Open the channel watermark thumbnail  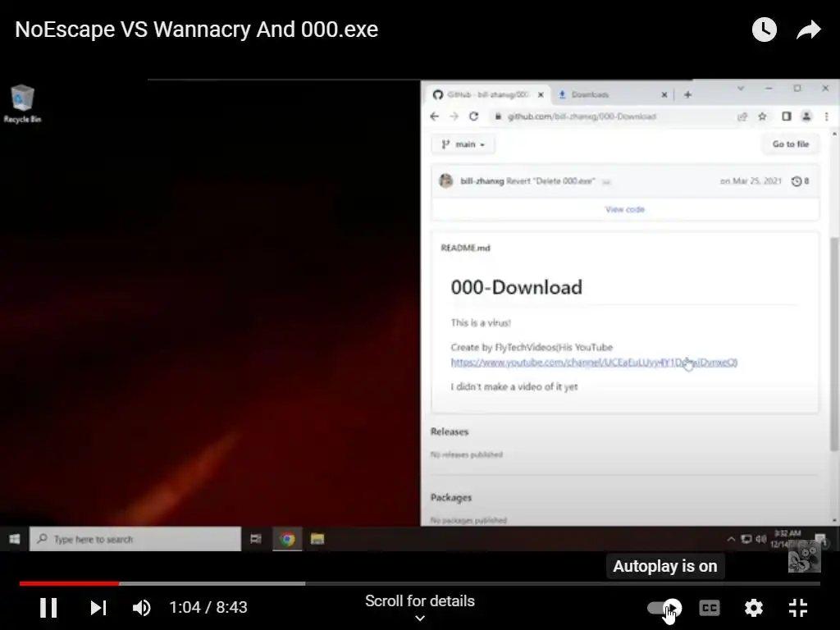(804, 557)
